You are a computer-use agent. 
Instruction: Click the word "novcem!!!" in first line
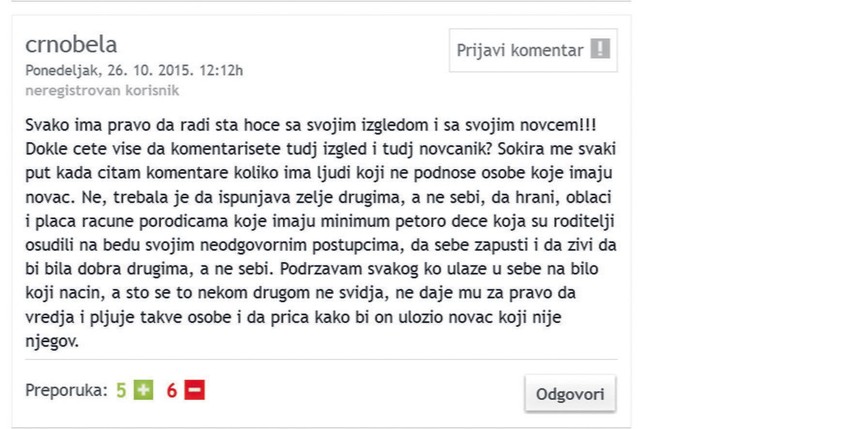coord(561,123)
